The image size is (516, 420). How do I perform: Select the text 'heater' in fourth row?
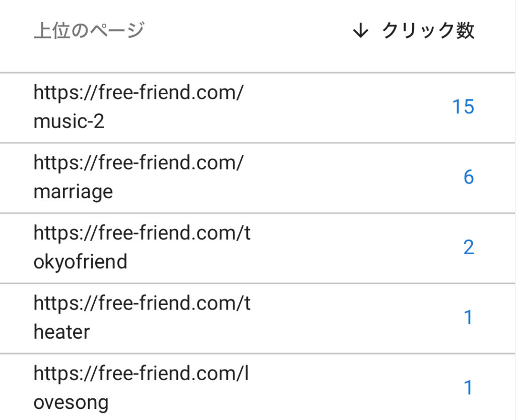(x=61, y=332)
